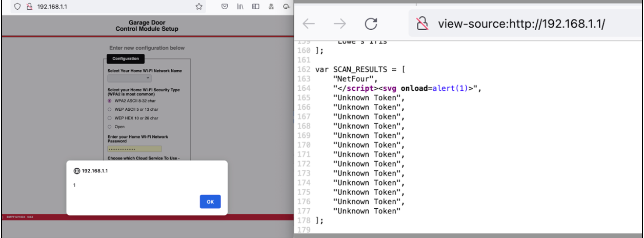Viewport: 644px width, 238px height.
Task: Select the Open security type option
Action: click(110, 127)
